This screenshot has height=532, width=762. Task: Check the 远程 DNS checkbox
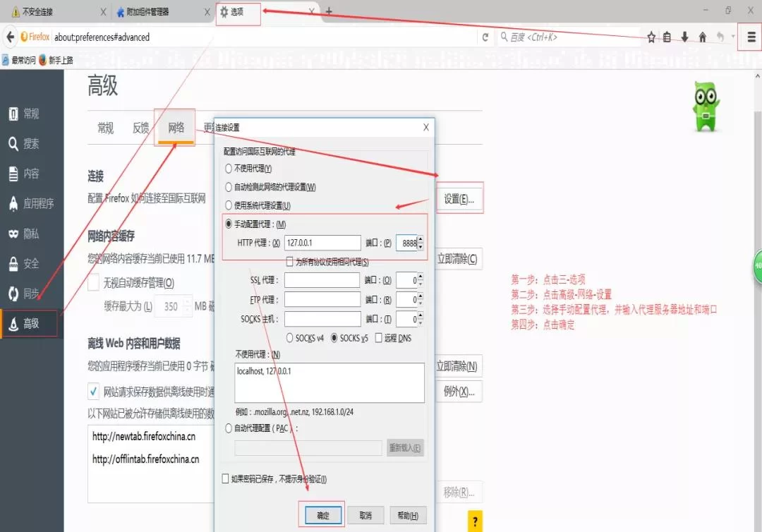pyautogui.click(x=380, y=338)
